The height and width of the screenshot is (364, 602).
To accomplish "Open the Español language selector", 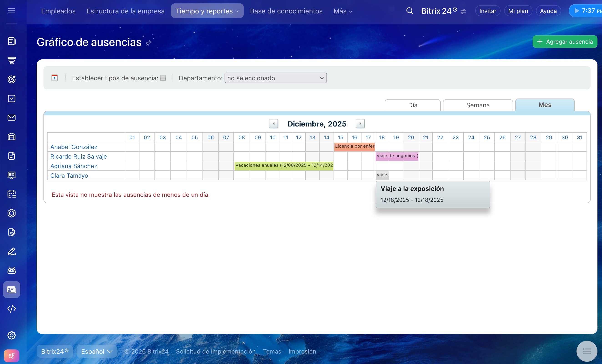I will [96, 351].
